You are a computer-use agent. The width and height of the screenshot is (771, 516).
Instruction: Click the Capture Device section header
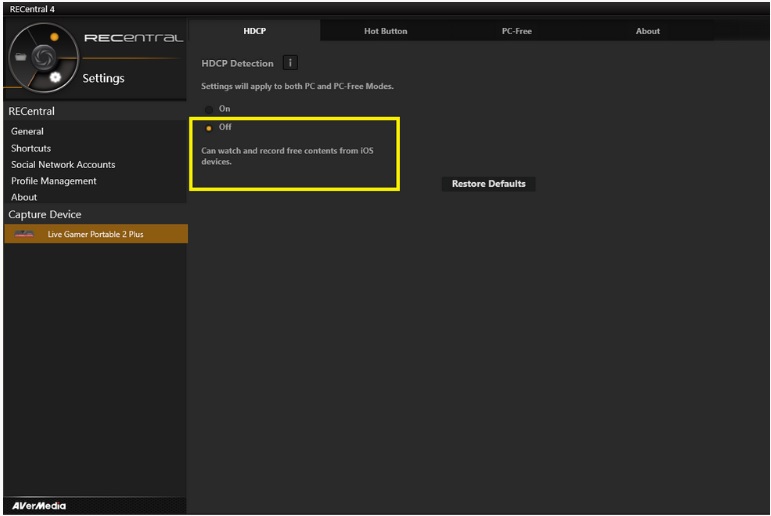(45, 214)
